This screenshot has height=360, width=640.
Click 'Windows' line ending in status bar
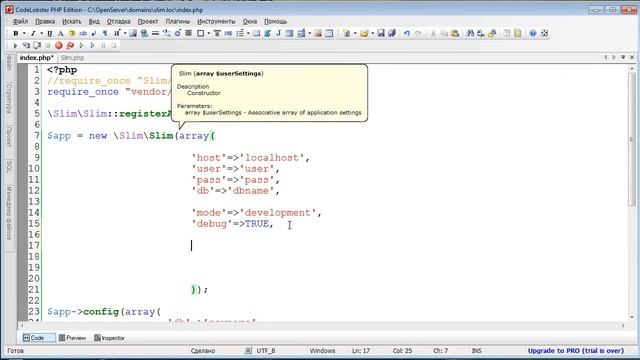322,351
